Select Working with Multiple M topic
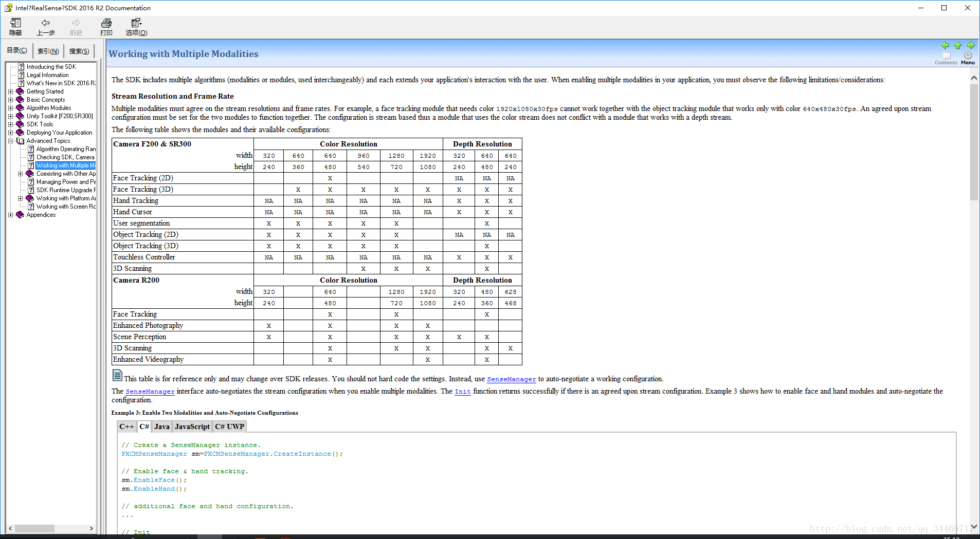 (66, 165)
